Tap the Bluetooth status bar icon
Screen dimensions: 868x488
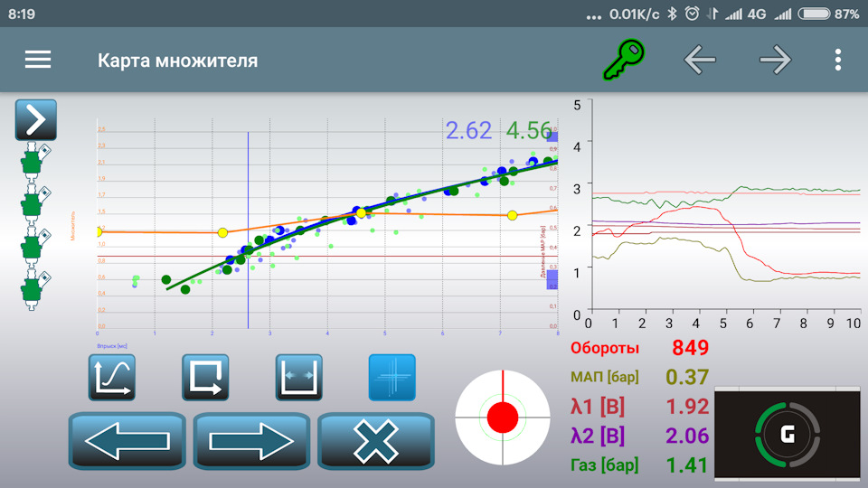click(672, 14)
